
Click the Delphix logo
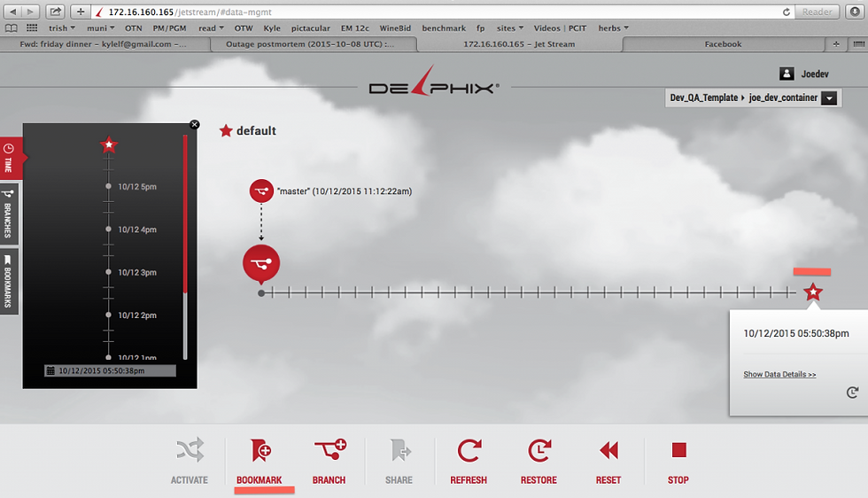point(434,83)
